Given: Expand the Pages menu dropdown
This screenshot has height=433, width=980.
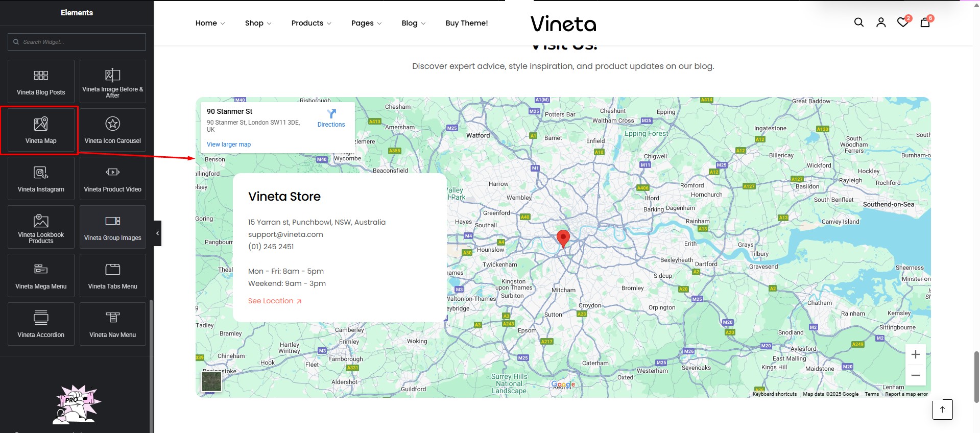Looking at the screenshot, I should pyautogui.click(x=366, y=23).
